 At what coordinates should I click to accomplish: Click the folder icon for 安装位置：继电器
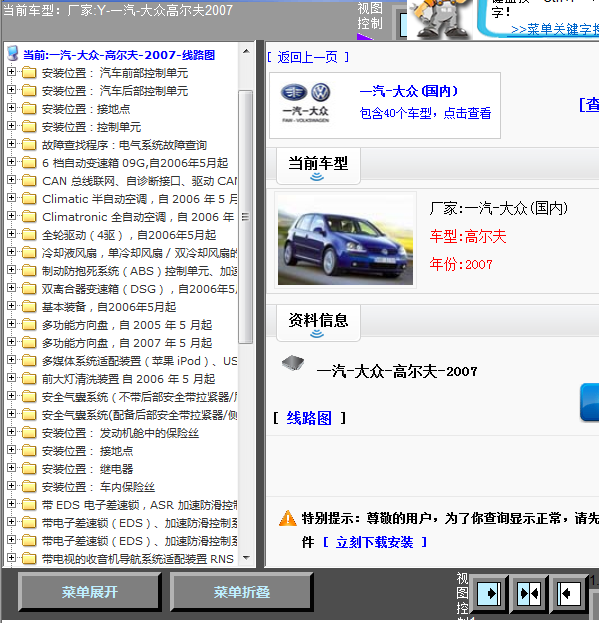click(x=29, y=468)
